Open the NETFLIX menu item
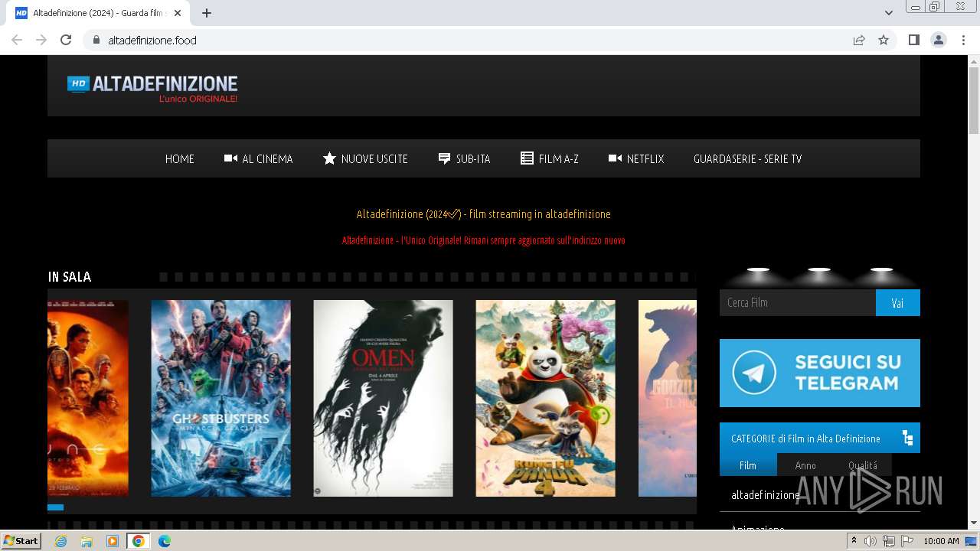 point(635,159)
